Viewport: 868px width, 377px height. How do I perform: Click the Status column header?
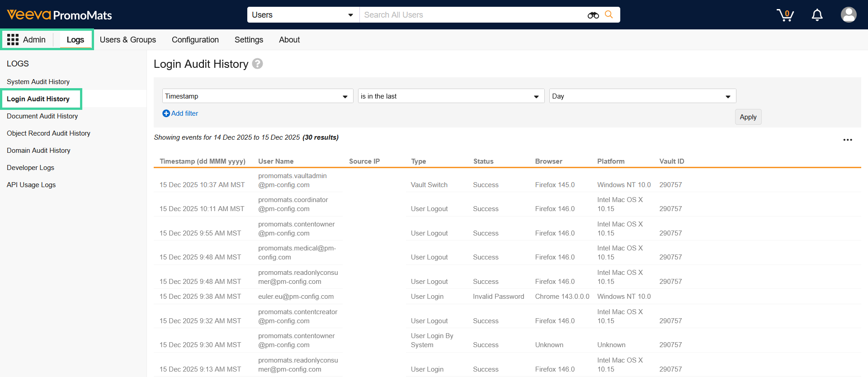483,161
